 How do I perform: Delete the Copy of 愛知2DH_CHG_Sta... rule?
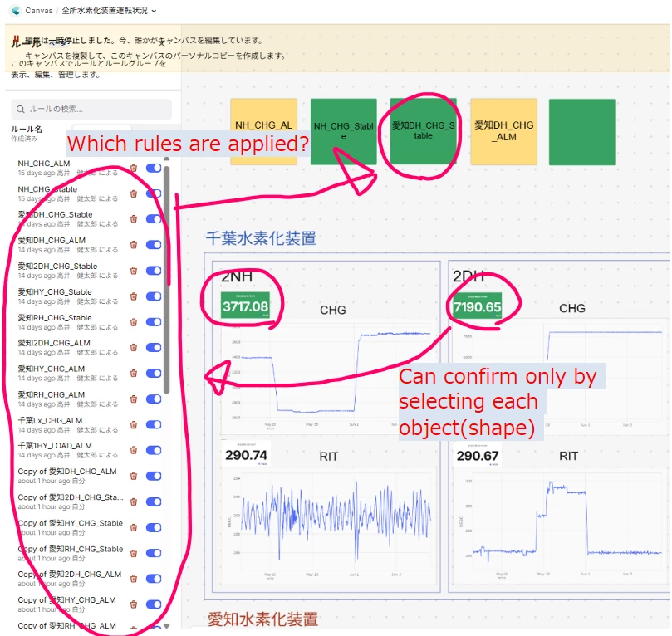pos(134,501)
